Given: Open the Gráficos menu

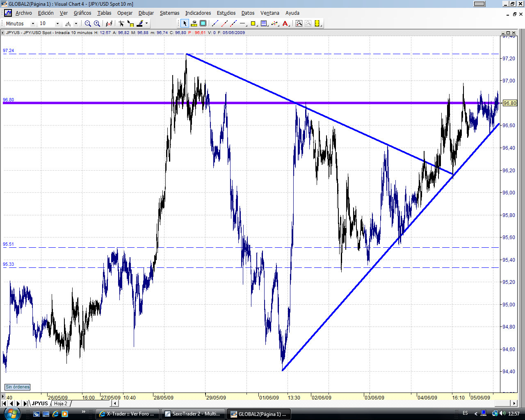Looking at the screenshot, I should [82, 13].
